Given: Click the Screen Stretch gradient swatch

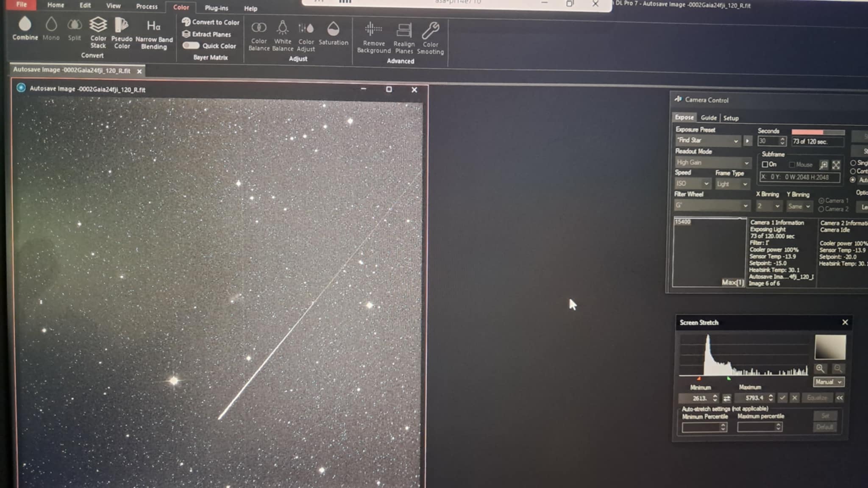Looking at the screenshot, I should [830, 347].
